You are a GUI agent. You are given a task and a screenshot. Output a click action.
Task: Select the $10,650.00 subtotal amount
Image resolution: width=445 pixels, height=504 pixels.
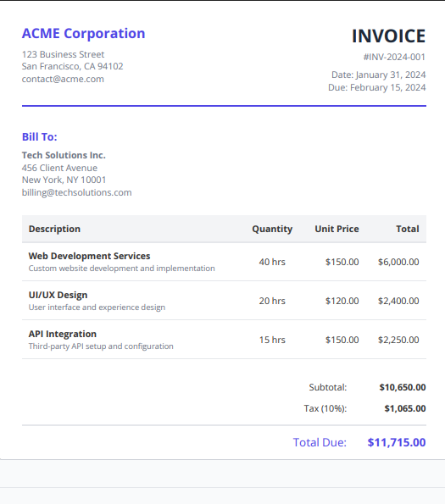point(403,387)
